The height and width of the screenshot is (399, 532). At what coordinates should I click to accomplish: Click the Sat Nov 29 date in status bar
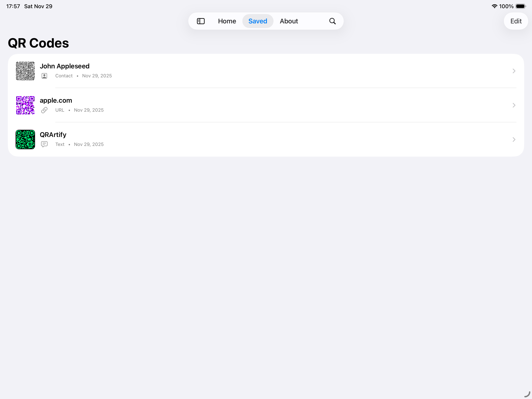click(x=38, y=6)
